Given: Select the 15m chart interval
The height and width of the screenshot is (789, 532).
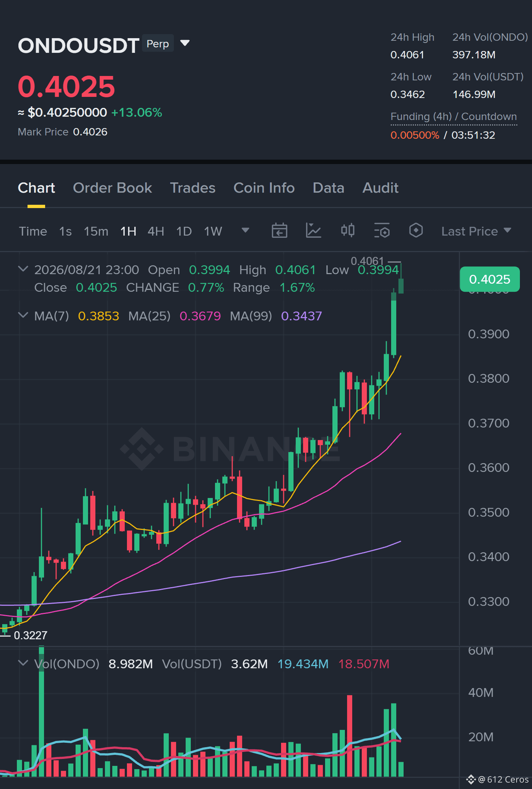Looking at the screenshot, I should pos(96,231).
